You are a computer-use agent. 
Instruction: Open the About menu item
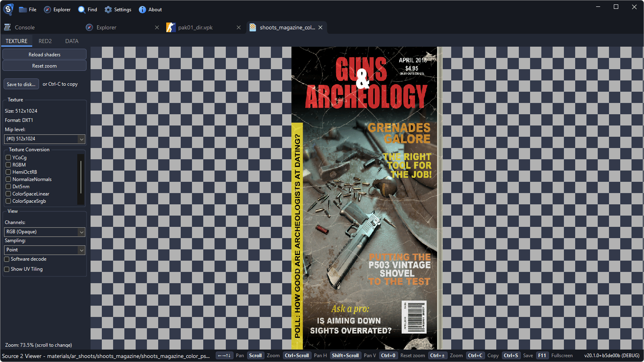coord(150,10)
